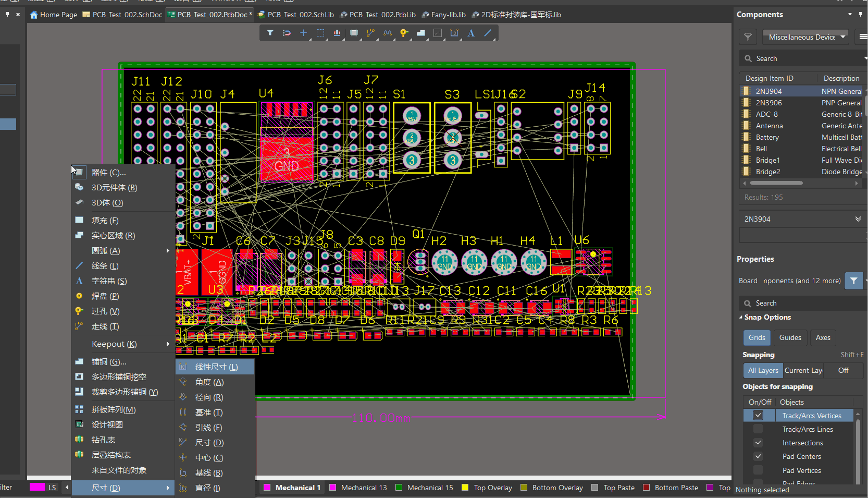Open the 圆弧 (A) arc submenu
Viewport: 868px width, 498px height.
[123, 251]
